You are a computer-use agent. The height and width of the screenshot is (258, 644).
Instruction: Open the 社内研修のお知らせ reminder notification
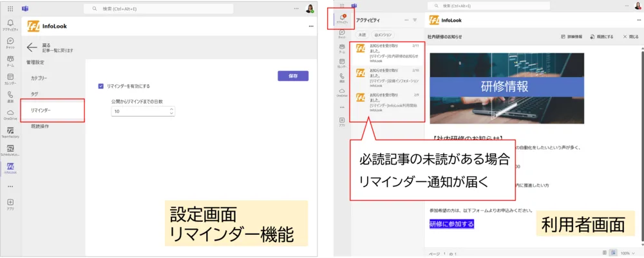388,53
